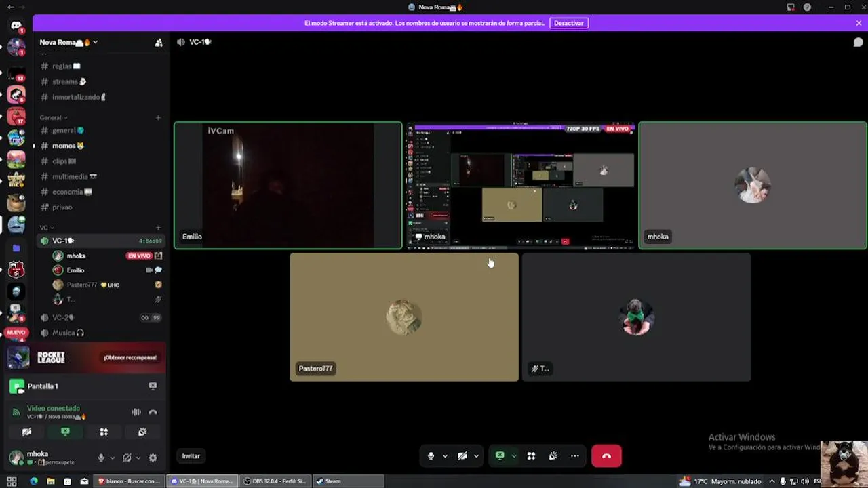Click the Rocket League quest thumbnail

coord(18,357)
